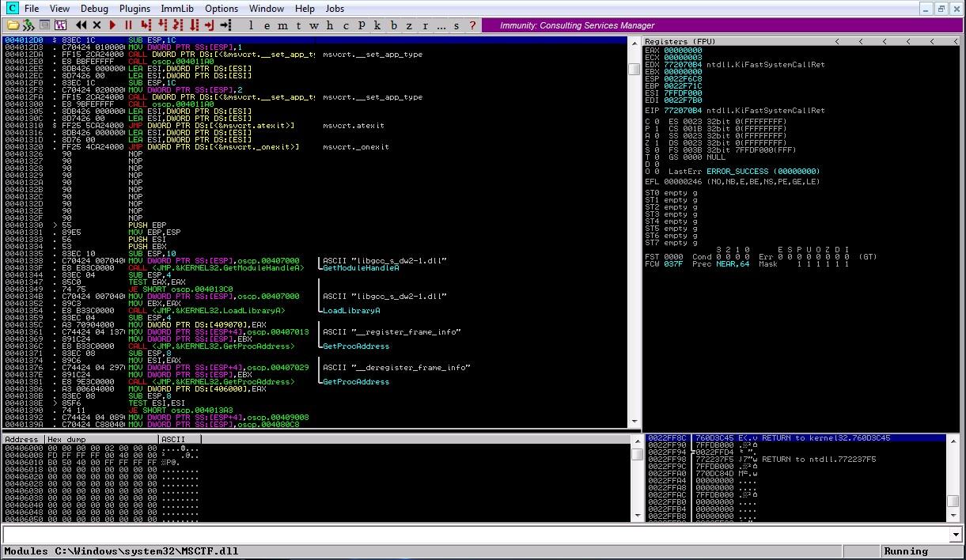Viewport: 966px width, 560px height.
Task: Click the Step over toolbar icon
Action: [x=161, y=25]
